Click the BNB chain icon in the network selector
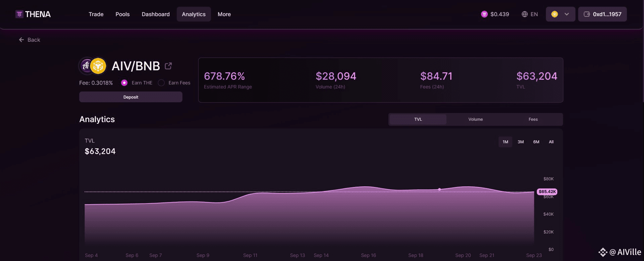The image size is (644, 261). [x=555, y=14]
